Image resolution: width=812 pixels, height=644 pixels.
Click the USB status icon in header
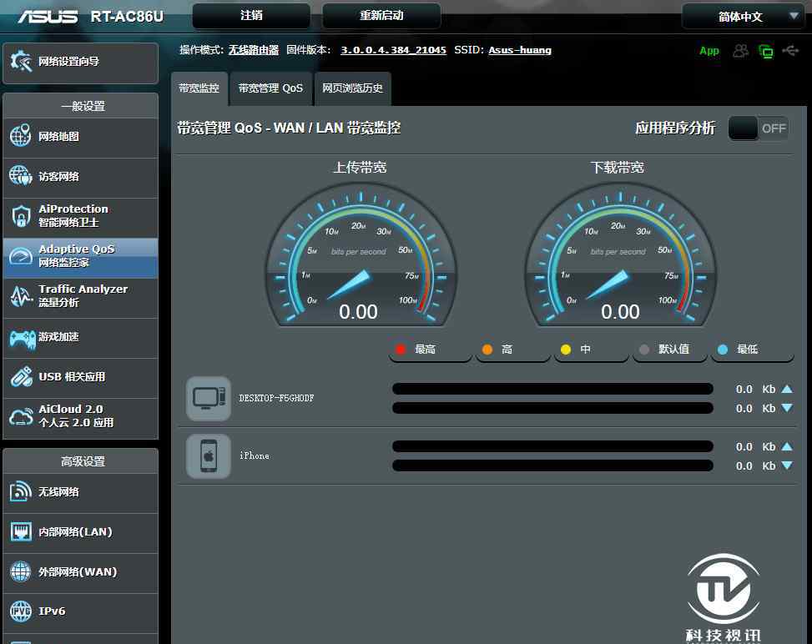790,51
